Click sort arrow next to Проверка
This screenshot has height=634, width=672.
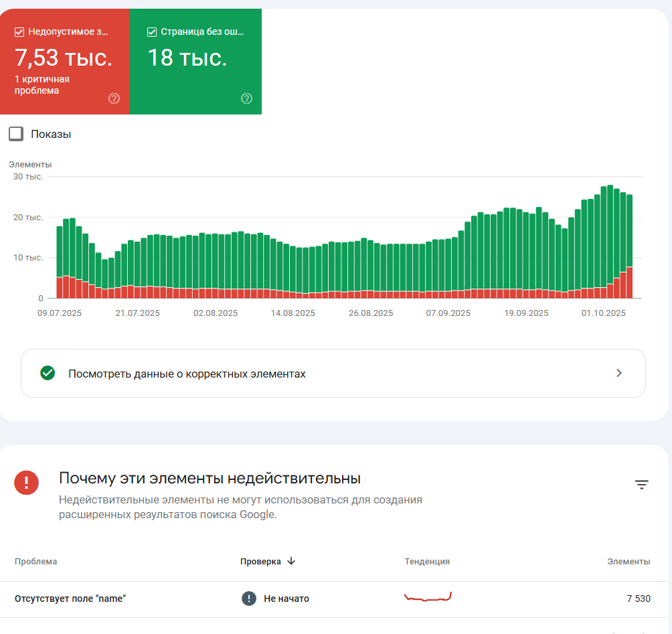pos(291,561)
